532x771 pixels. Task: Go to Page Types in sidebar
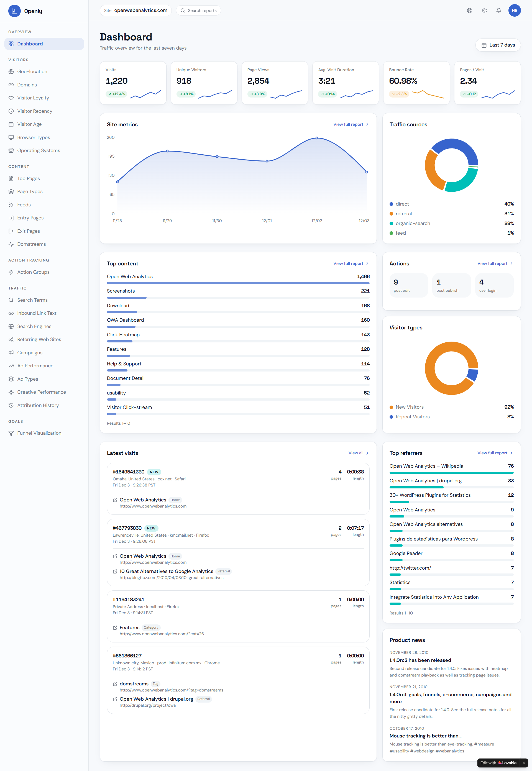[44, 192]
